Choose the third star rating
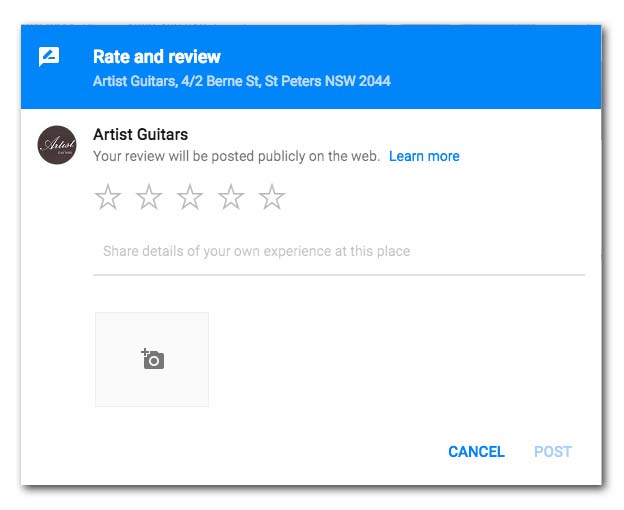This screenshot has height=510, width=624. [190, 197]
